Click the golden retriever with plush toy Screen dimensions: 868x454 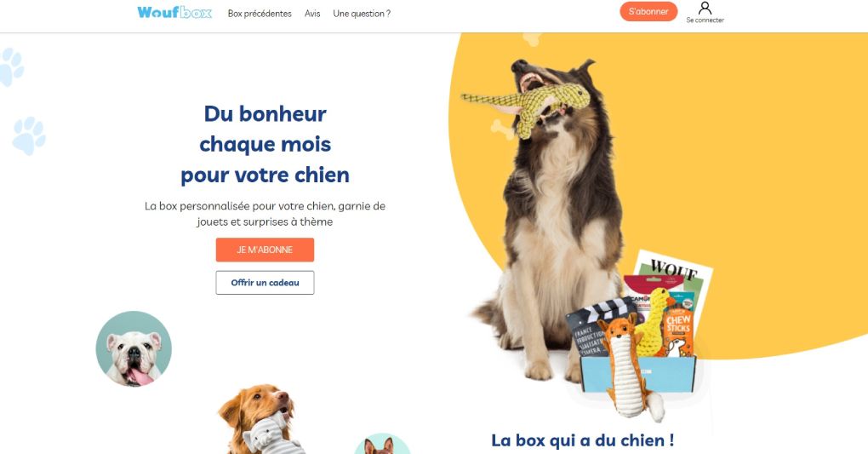pyautogui.click(x=260, y=419)
